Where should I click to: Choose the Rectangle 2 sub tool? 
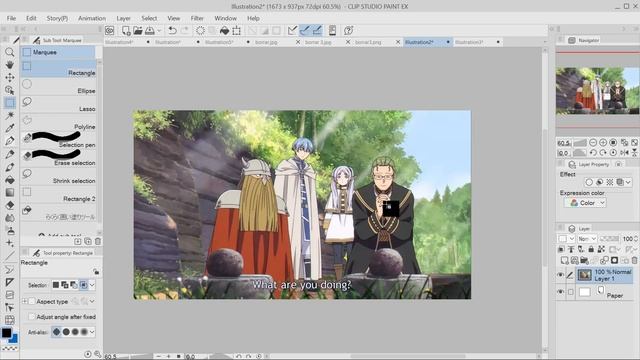click(58, 194)
